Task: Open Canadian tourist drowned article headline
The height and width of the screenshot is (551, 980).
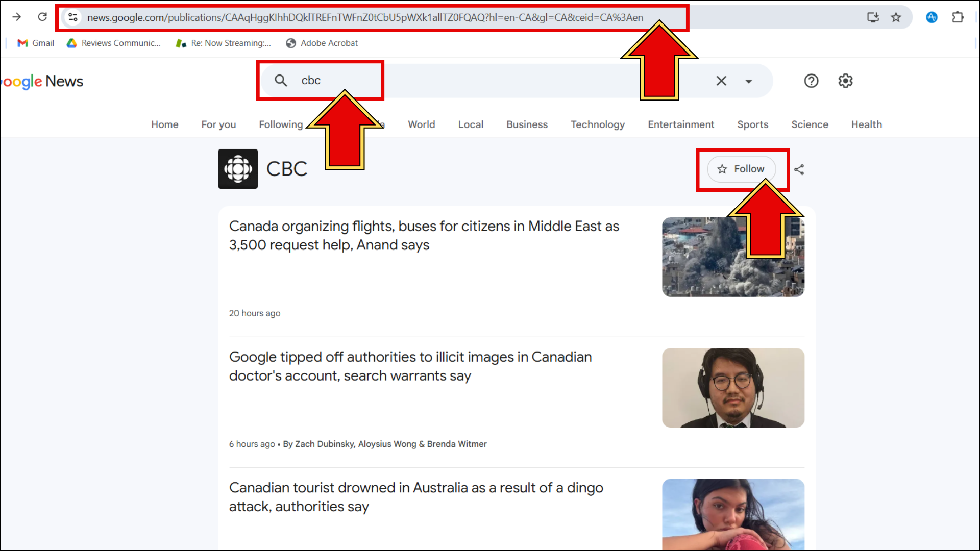Action: [x=416, y=497]
